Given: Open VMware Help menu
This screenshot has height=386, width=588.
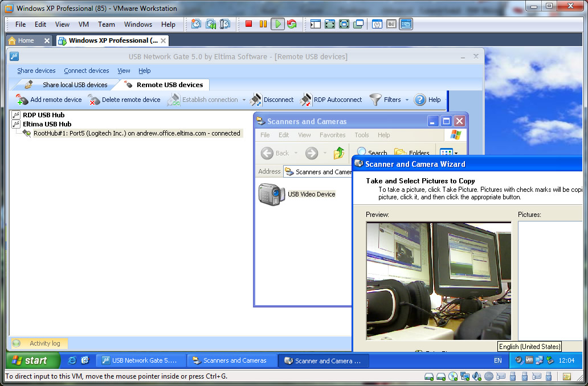Looking at the screenshot, I should [x=168, y=24].
